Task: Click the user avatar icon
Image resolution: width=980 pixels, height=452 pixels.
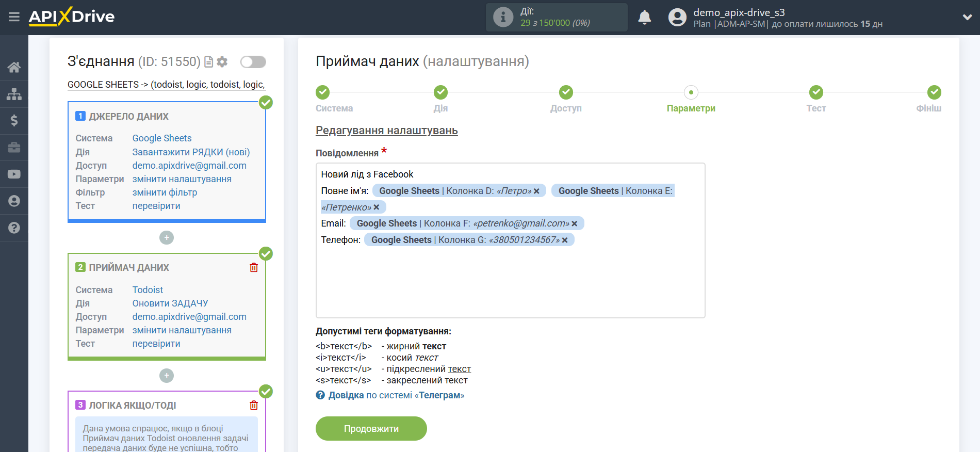Action: pos(677,17)
